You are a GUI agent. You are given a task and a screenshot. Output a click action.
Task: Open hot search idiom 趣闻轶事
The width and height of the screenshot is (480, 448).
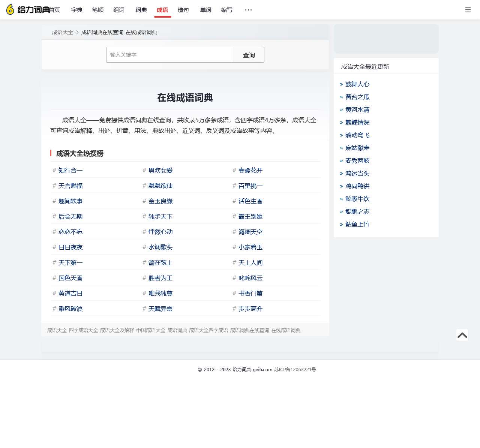pos(70,201)
